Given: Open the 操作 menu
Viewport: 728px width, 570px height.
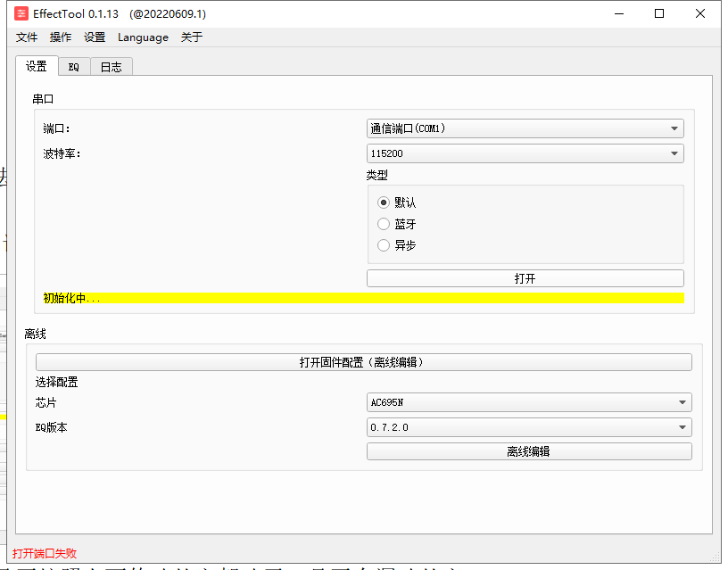Looking at the screenshot, I should coord(61,37).
